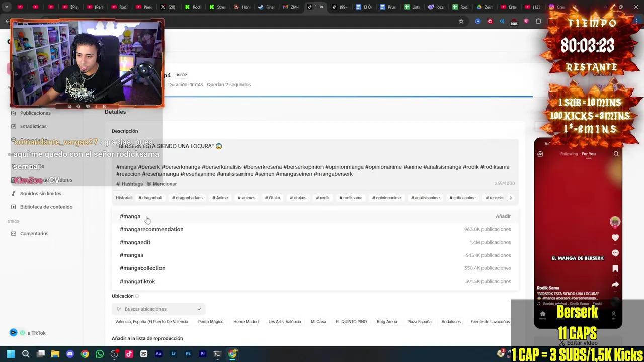Select #mangatiktok suggestion

pyautogui.click(x=315, y=282)
